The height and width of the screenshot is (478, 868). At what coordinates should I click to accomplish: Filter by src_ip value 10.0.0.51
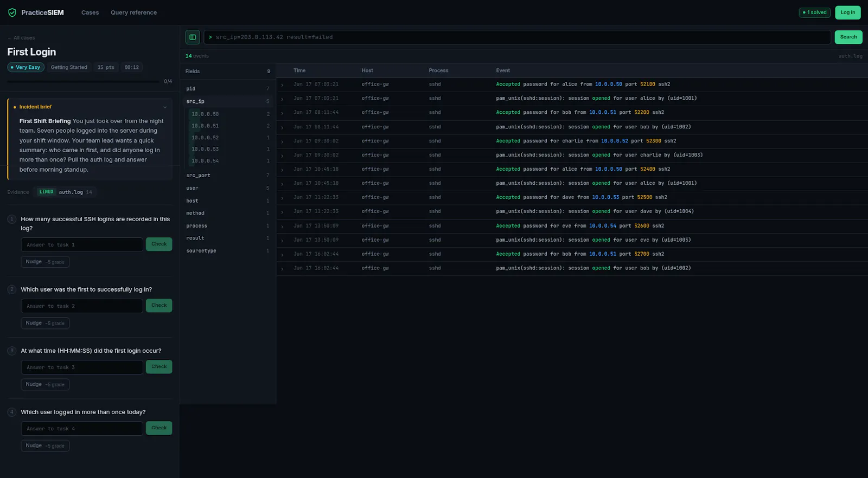point(230,126)
